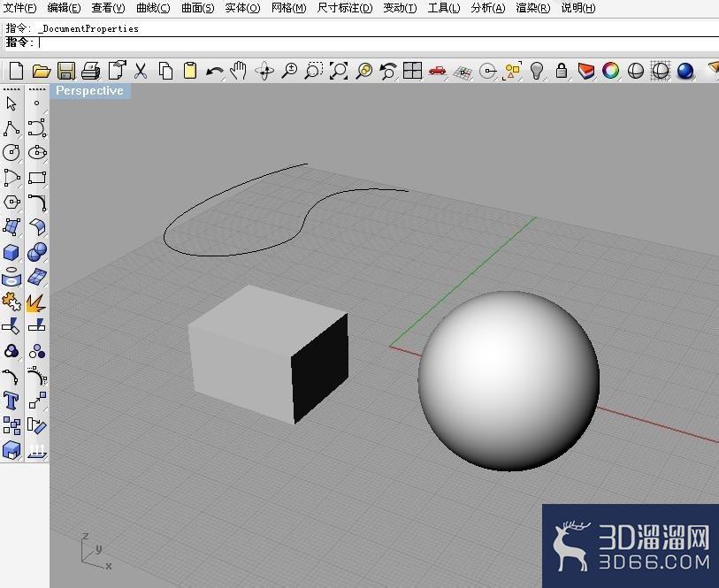Pick the Boolean Union spheres tool
This screenshot has width=719, height=588.
[37, 252]
